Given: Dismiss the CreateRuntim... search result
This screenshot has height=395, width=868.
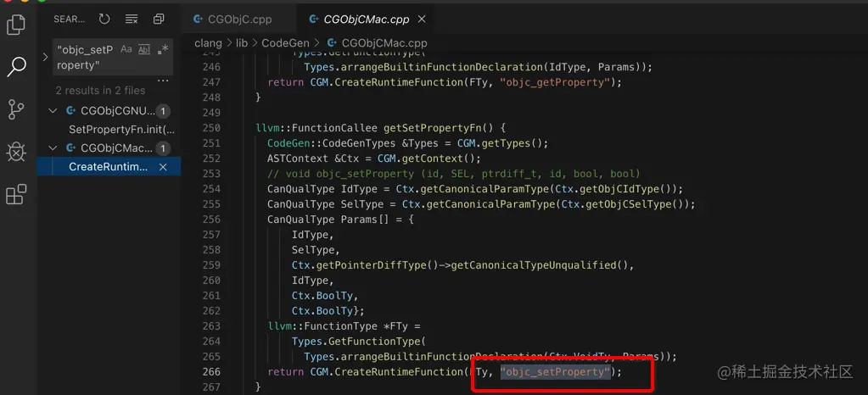Looking at the screenshot, I should pyautogui.click(x=163, y=166).
